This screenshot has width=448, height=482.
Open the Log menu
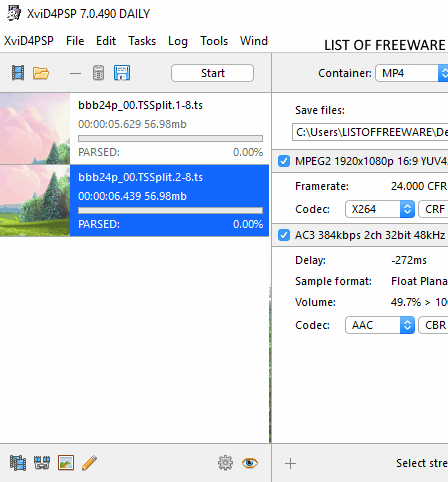[x=178, y=41]
